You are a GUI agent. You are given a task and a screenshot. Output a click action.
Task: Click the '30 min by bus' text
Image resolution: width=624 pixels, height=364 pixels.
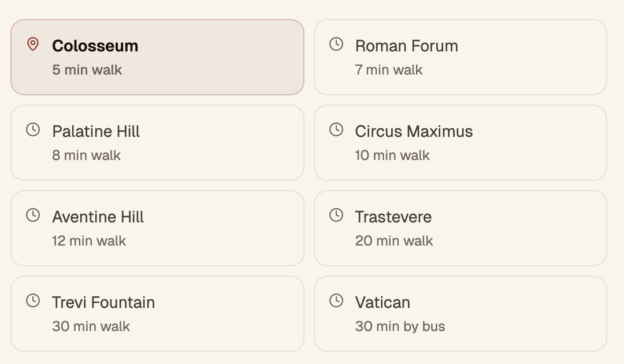click(400, 326)
